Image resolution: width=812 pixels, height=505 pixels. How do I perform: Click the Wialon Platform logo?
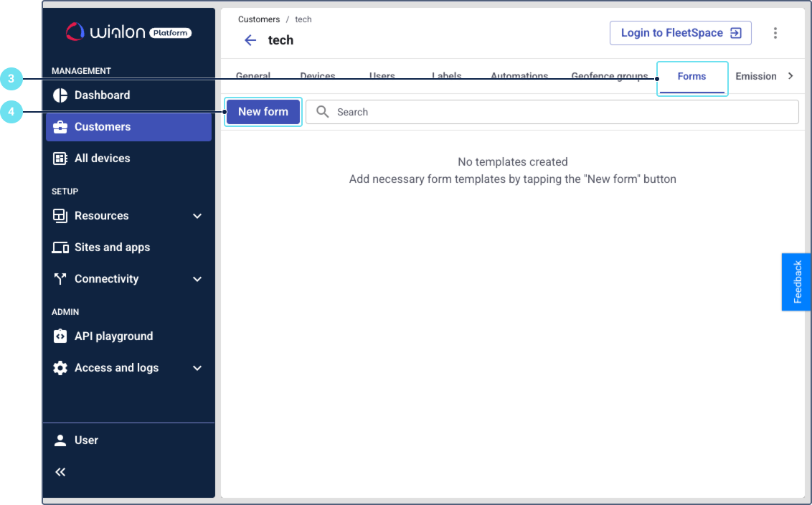pos(128,32)
